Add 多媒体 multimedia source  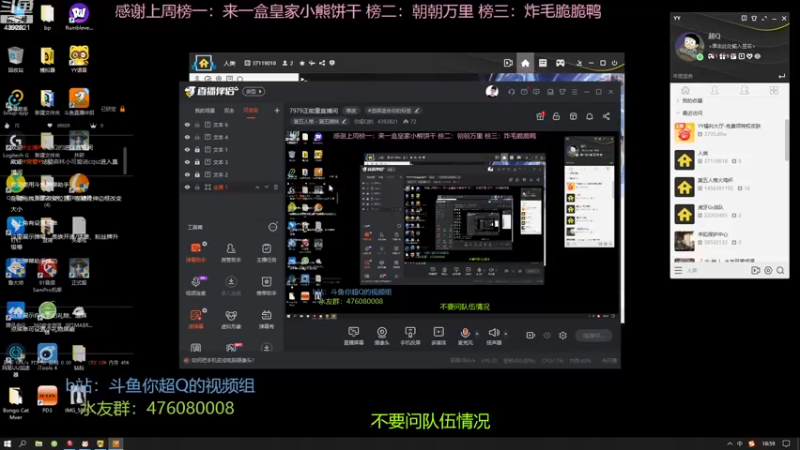click(x=438, y=336)
